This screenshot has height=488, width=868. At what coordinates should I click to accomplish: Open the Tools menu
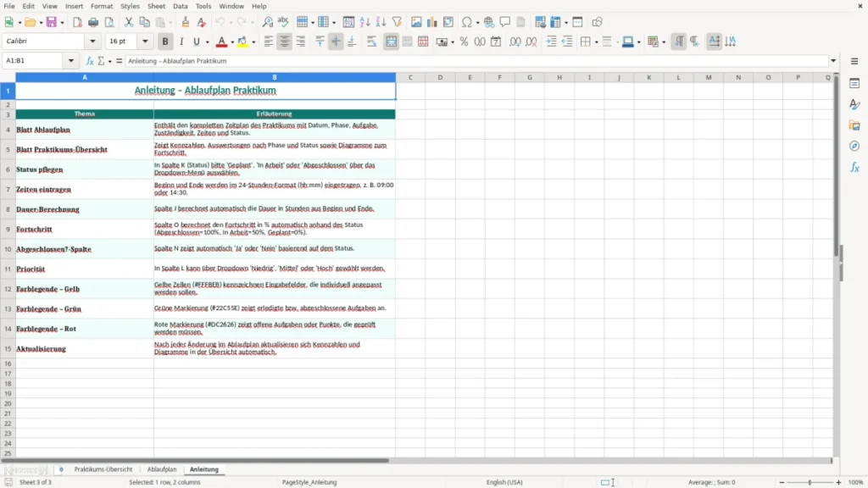pos(203,6)
